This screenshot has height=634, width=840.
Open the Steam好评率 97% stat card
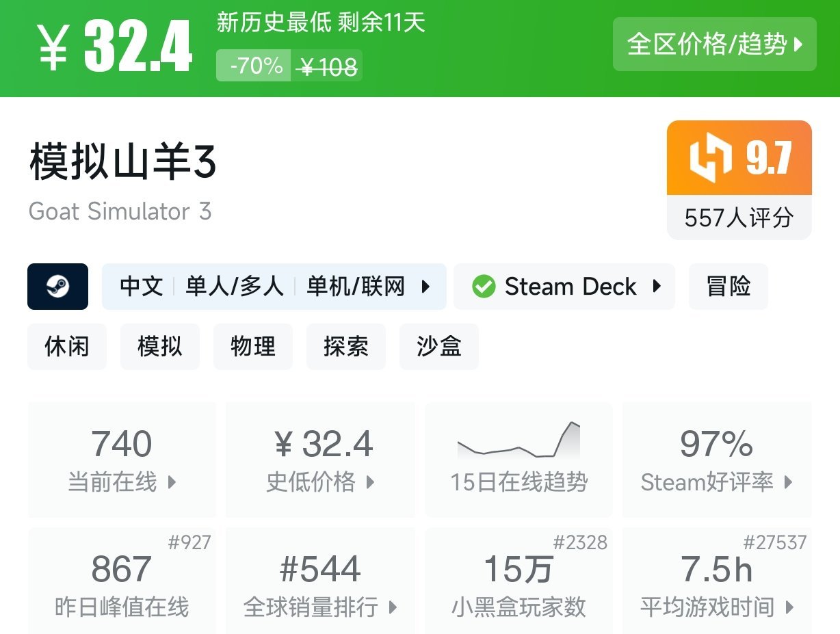(717, 460)
